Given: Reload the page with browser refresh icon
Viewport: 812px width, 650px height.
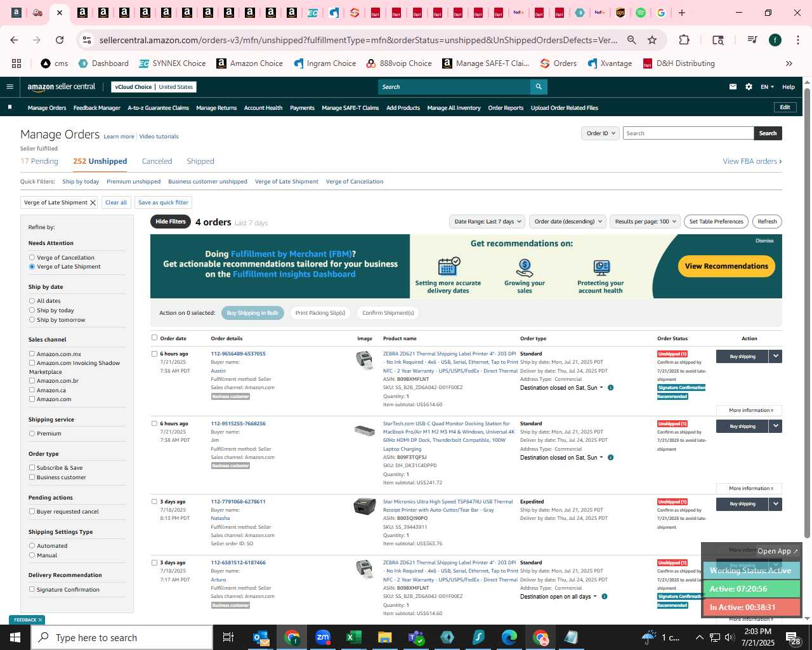Looking at the screenshot, I should point(60,40).
